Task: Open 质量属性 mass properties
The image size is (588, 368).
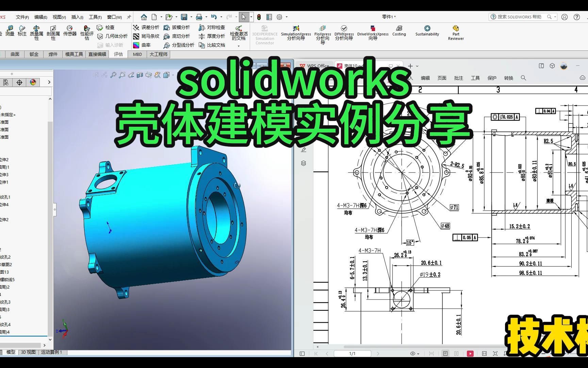Action: (36, 33)
